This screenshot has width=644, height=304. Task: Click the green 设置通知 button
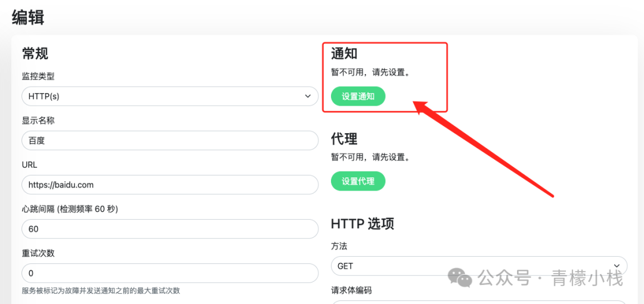point(358,96)
